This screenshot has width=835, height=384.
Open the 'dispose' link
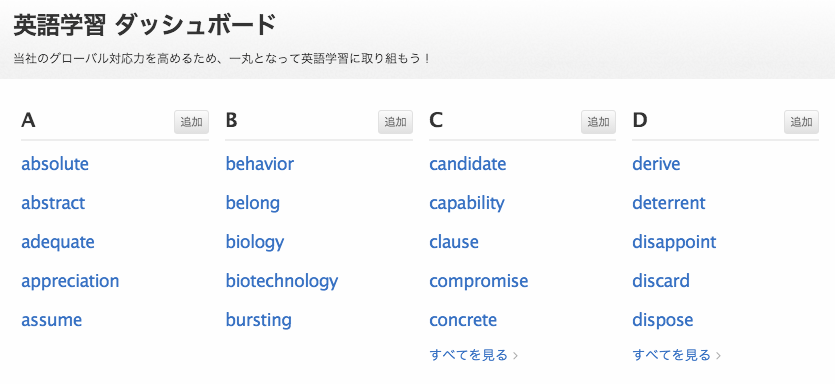tap(662, 321)
